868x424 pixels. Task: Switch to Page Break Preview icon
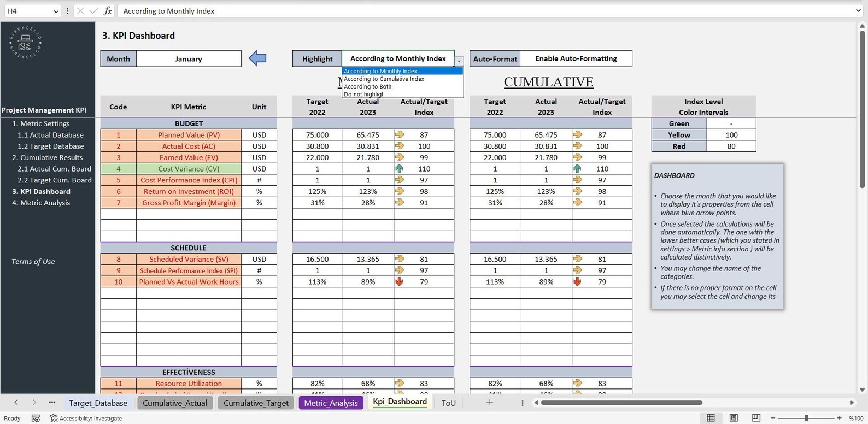(x=756, y=418)
